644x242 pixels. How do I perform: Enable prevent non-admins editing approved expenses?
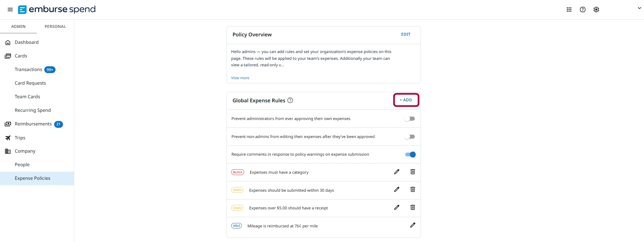[x=410, y=137]
